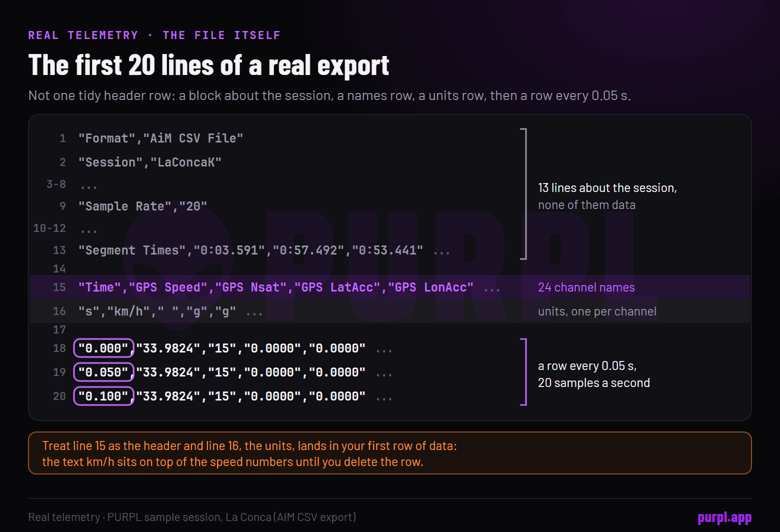
Task: Click the 'REAL TELEMETRY · THE FILE ITSELF' label
Action: (x=154, y=35)
